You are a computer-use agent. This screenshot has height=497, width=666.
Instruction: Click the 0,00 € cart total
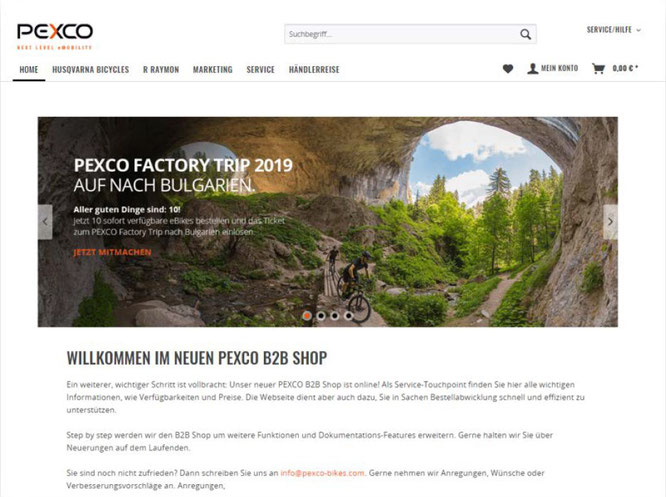pos(625,68)
